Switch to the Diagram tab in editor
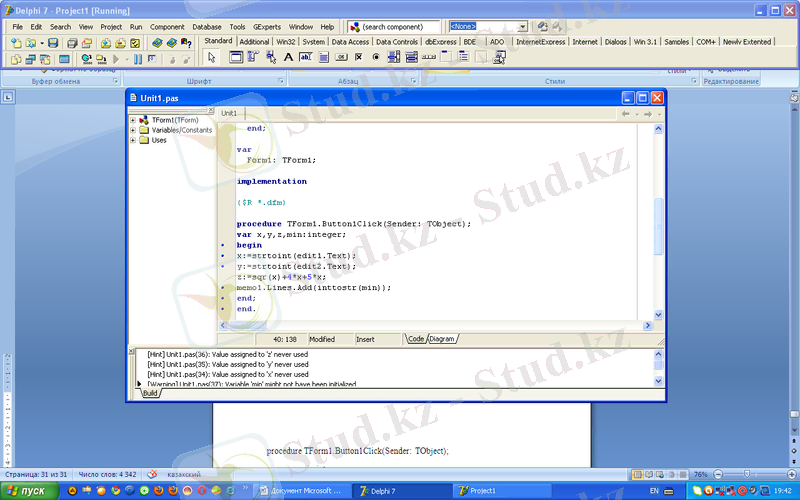 [442, 339]
